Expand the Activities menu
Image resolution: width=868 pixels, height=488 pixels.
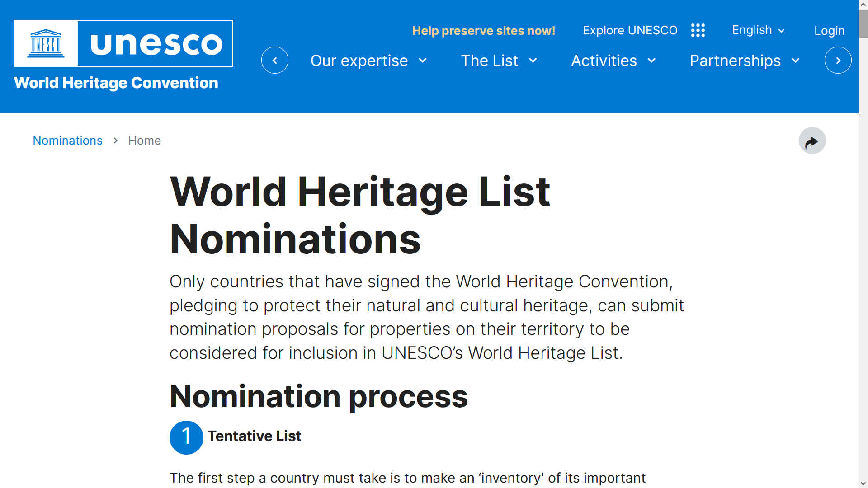(613, 61)
